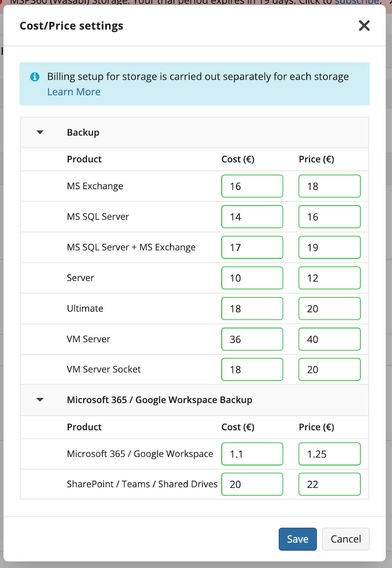Screen dimensions: 392x568
Task: Edit MS Exchange price field
Action: coord(330,186)
